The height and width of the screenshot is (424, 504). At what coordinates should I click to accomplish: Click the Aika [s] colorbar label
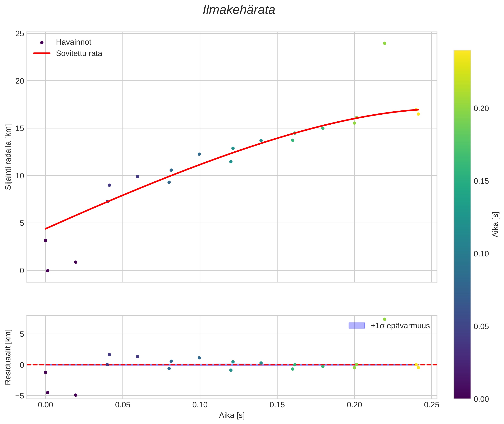click(495, 224)
